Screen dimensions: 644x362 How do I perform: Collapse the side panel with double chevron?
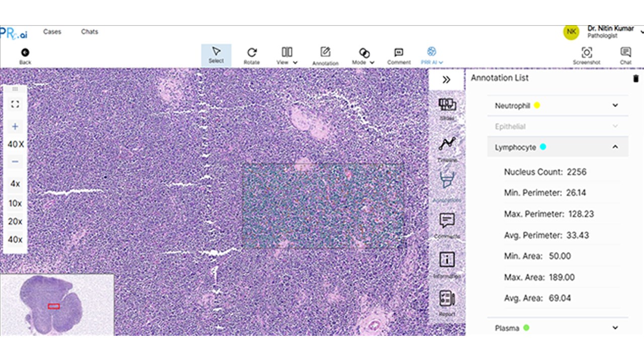coord(446,79)
